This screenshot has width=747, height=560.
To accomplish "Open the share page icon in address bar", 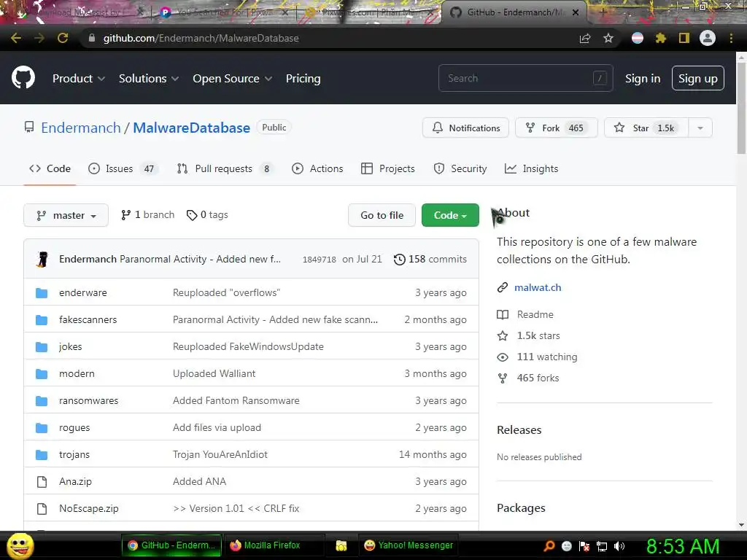I will tap(585, 38).
